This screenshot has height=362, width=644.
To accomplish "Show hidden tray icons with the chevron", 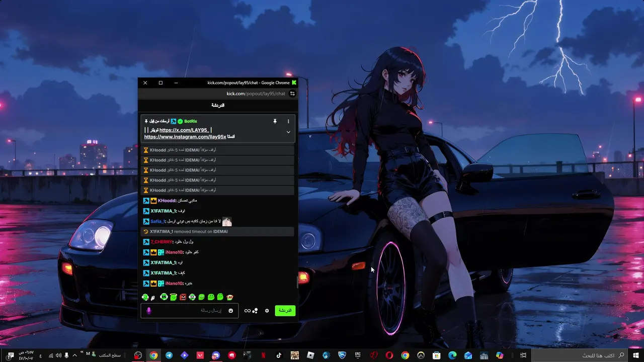I will [75, 355].
